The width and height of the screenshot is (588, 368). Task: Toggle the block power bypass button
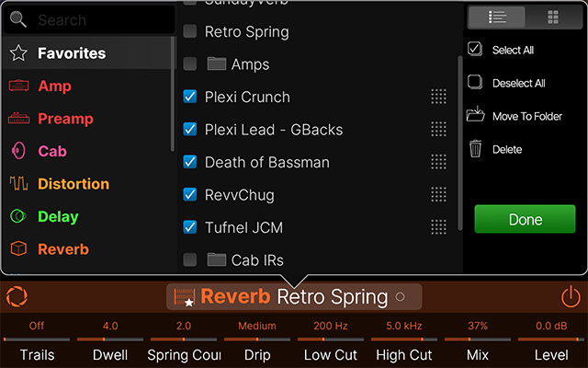[x=571, y=296]
